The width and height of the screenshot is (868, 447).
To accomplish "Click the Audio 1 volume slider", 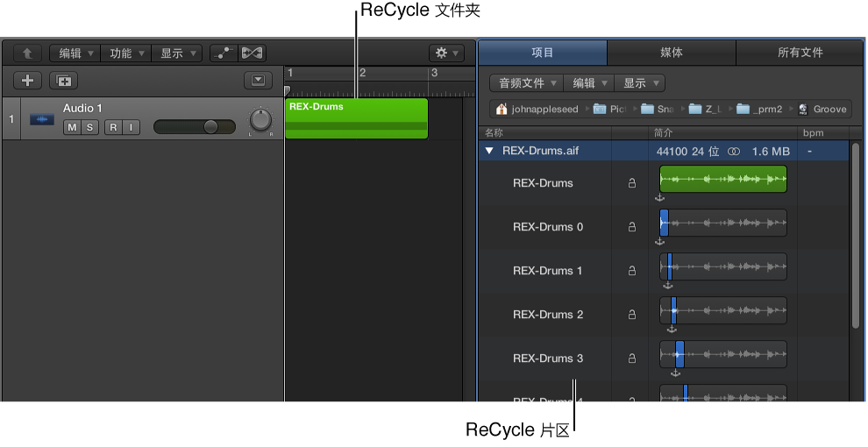I will tap(195, 127).
